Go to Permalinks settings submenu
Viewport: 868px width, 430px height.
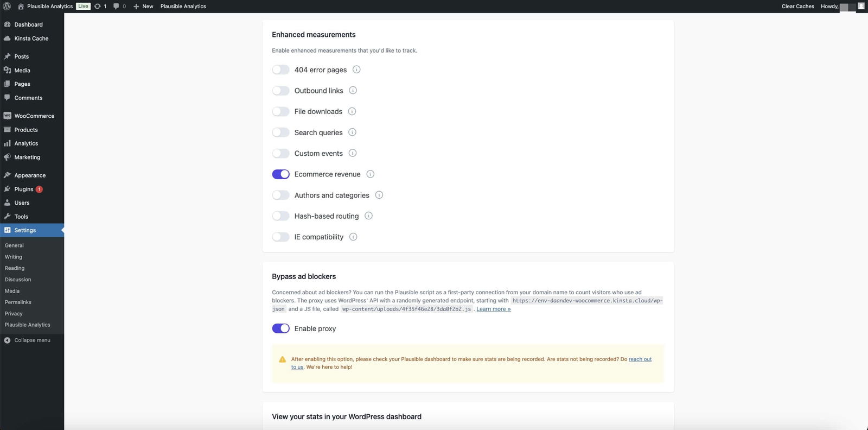pos(18,302)
